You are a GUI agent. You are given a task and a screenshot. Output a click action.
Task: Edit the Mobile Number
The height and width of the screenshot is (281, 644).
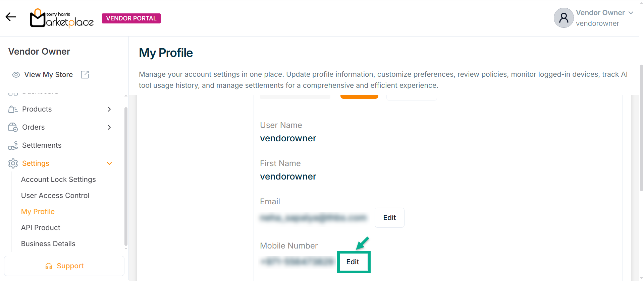pos(353,262)
